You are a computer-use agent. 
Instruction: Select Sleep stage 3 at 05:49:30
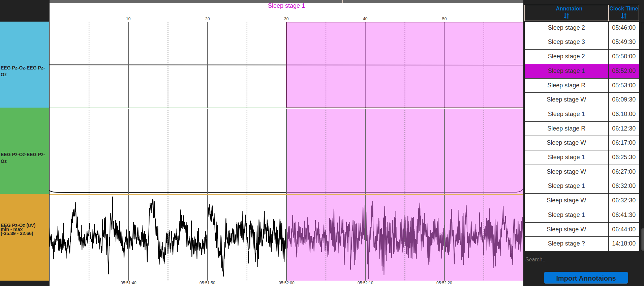pos(582,42)
